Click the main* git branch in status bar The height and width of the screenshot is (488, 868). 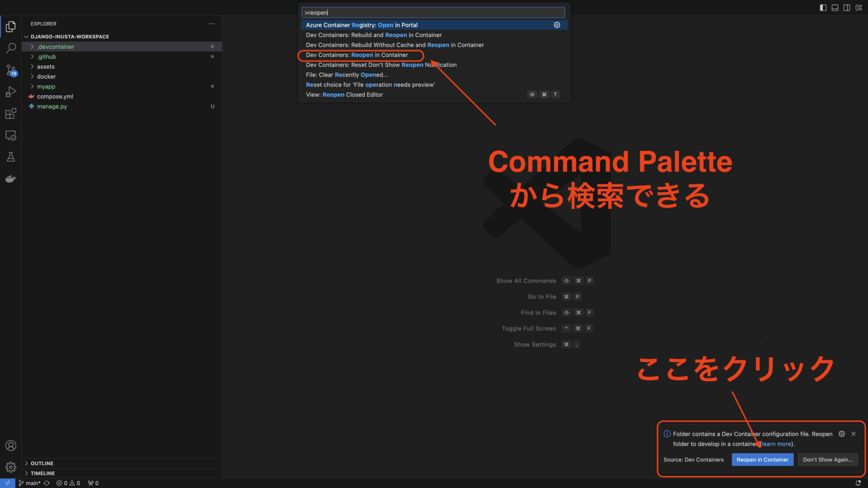click(30, 483)
